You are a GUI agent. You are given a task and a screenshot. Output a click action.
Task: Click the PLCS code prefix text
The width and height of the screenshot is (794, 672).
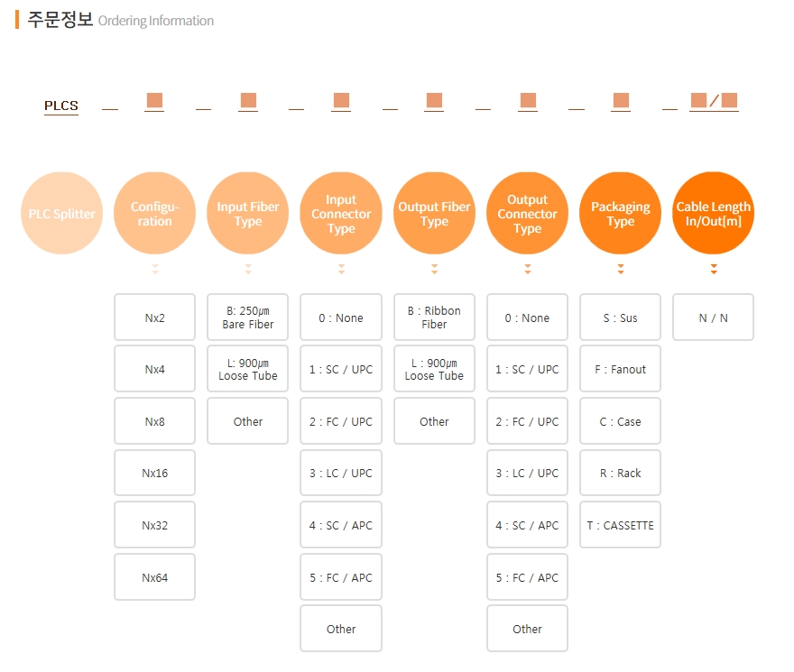[x=61, y=106]
